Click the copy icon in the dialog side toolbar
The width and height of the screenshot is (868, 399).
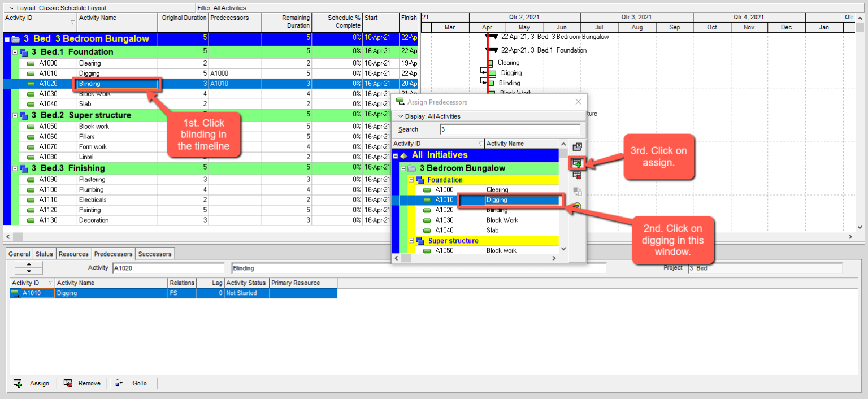coord(577,192)
